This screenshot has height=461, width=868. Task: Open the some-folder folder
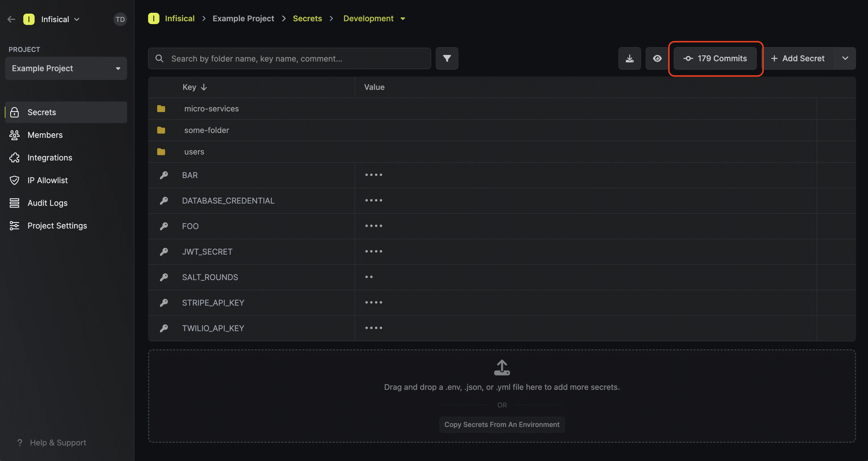[x=207, y=130]
